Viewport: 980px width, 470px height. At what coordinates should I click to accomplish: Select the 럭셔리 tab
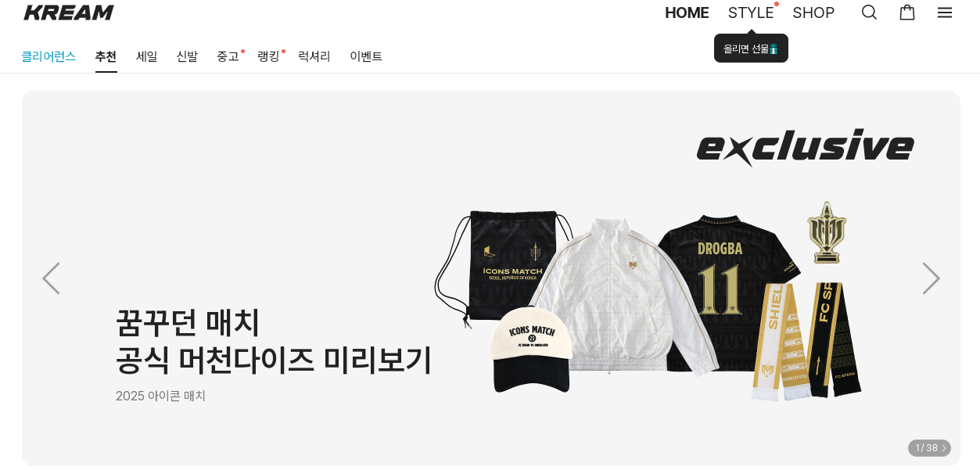tap(314, 56)
